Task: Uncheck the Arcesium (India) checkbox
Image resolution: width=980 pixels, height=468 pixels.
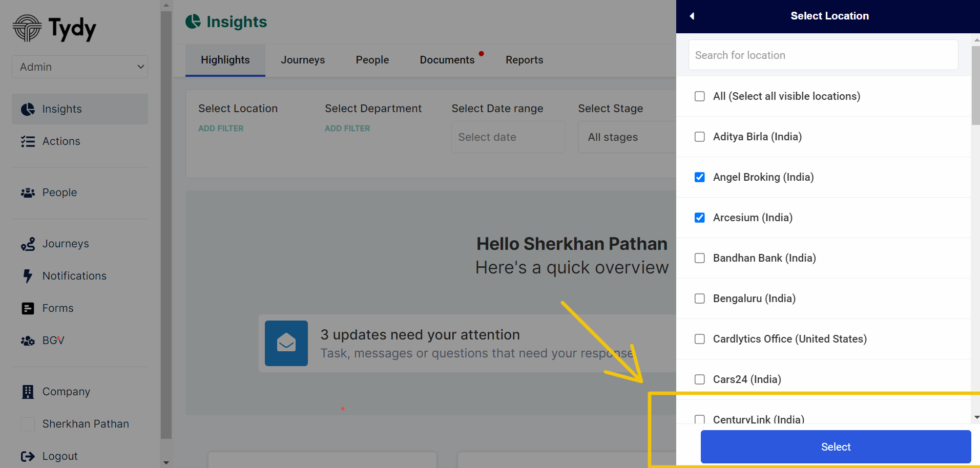Action: pos(699,218)
